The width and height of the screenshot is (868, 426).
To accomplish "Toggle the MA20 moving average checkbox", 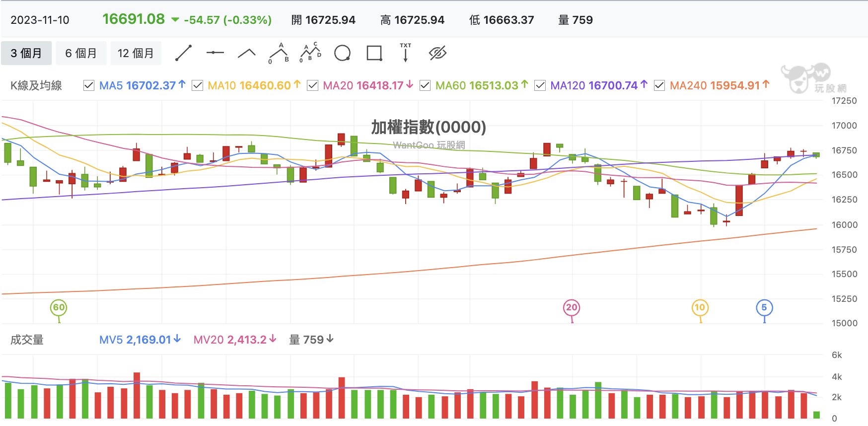I will (x=312, y=86).
